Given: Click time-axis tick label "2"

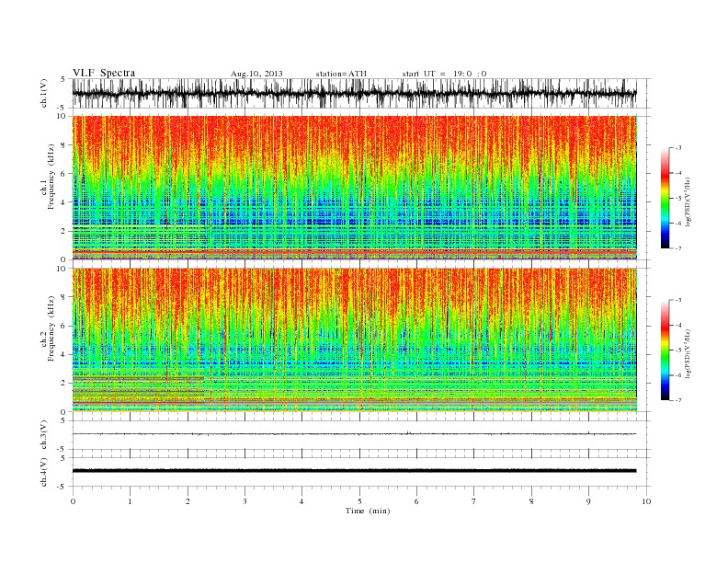Looking at the screenshot, I should [188, 501].
